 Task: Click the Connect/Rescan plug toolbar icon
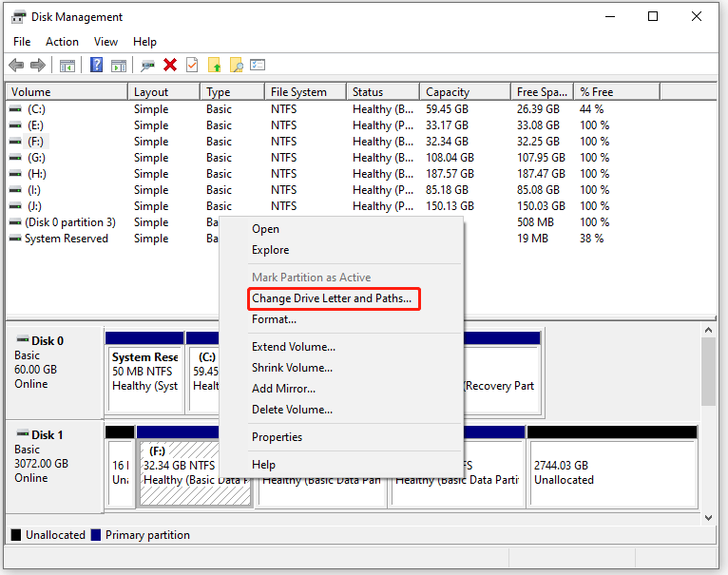147,66
